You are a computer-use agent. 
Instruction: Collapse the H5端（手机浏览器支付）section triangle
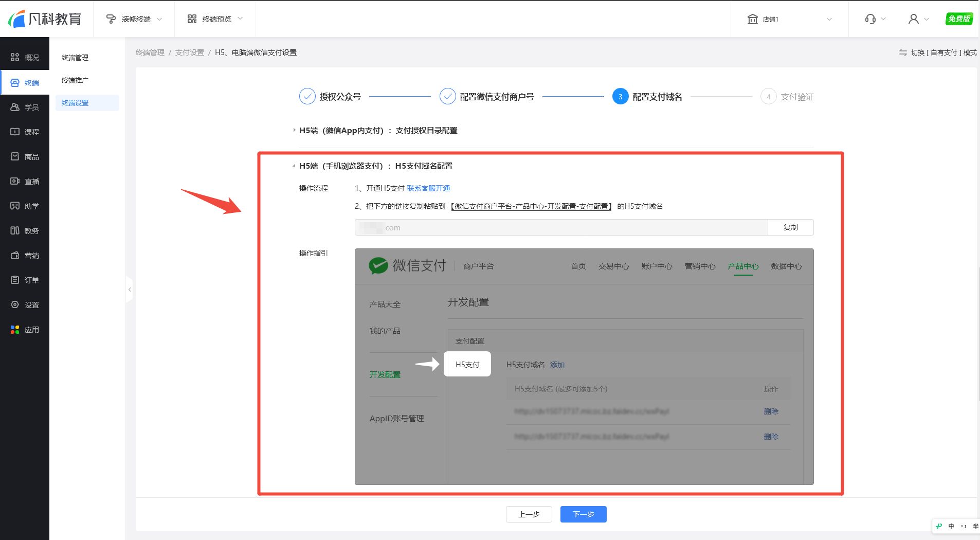294,166
